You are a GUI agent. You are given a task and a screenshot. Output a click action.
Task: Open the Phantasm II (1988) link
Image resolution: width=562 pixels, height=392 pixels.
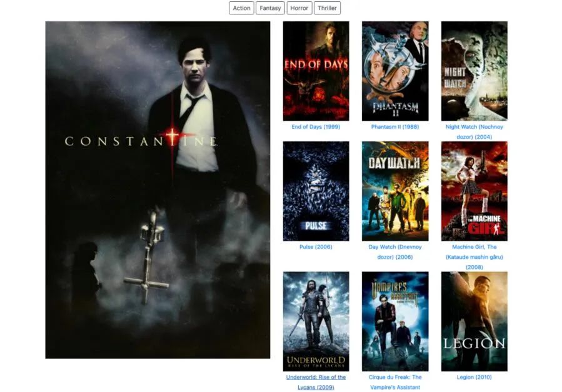click(x=395, y=127)
